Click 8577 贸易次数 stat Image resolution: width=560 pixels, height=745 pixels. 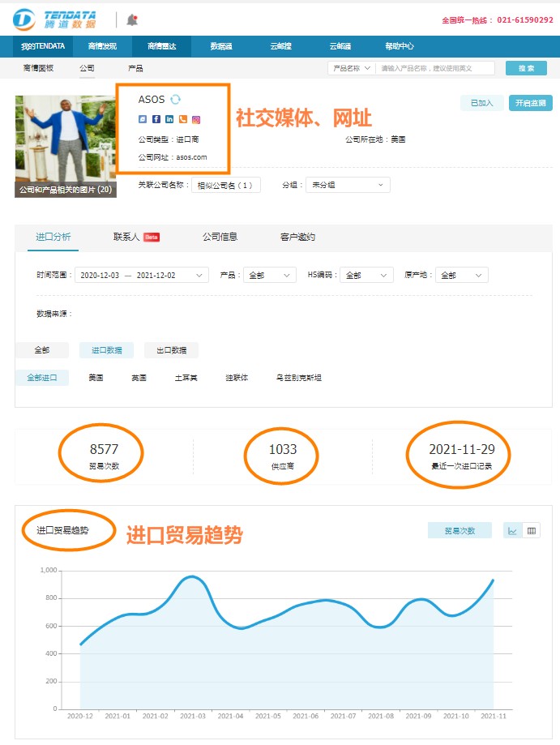104,456
